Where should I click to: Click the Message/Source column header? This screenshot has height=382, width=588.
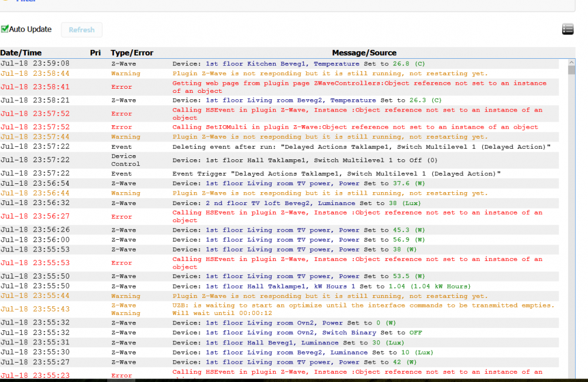(364, 53)
